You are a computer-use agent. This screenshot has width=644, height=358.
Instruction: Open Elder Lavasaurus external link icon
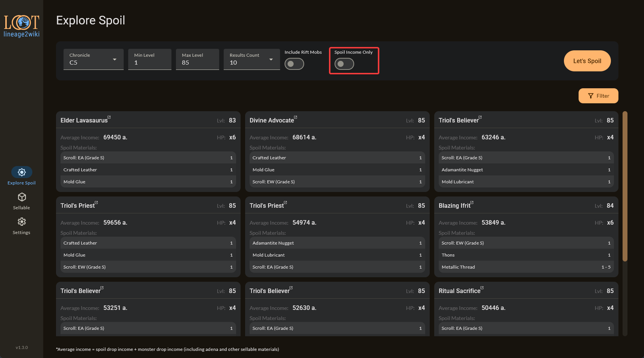109,117
